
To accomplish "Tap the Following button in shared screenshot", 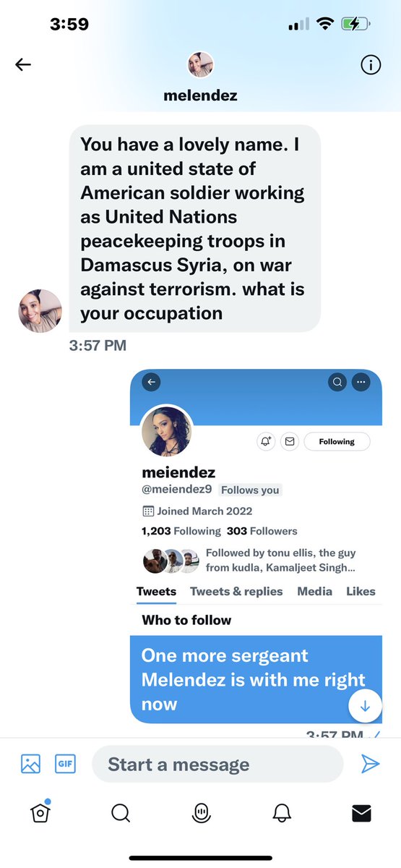I will click(x=337, y=441).
